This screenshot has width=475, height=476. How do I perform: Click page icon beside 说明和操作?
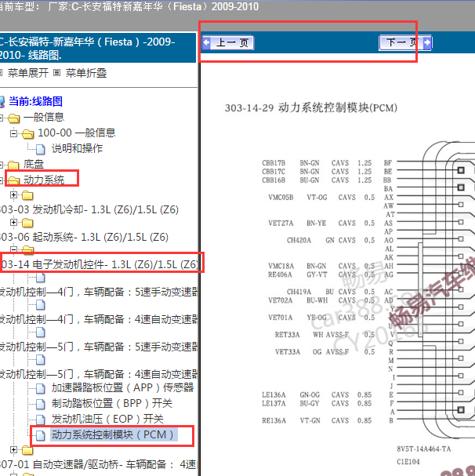pyautogui.click(x=41, y=149)
